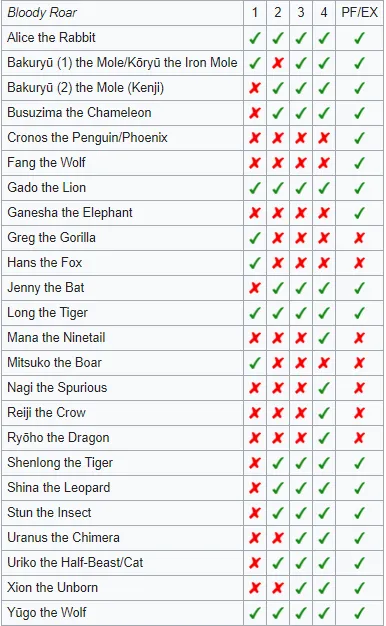The height and width of the screenshot is (626, 386).
Task: Click Yūgo the Wolf column 3 check mark
Action: [301, 613]
